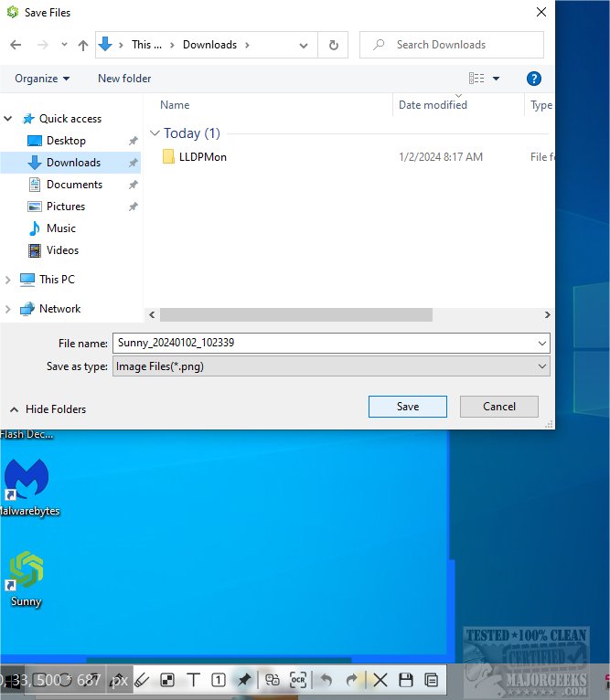Close the Save Files dialog
The image size is (610, 700).
[x=541, y=12]
